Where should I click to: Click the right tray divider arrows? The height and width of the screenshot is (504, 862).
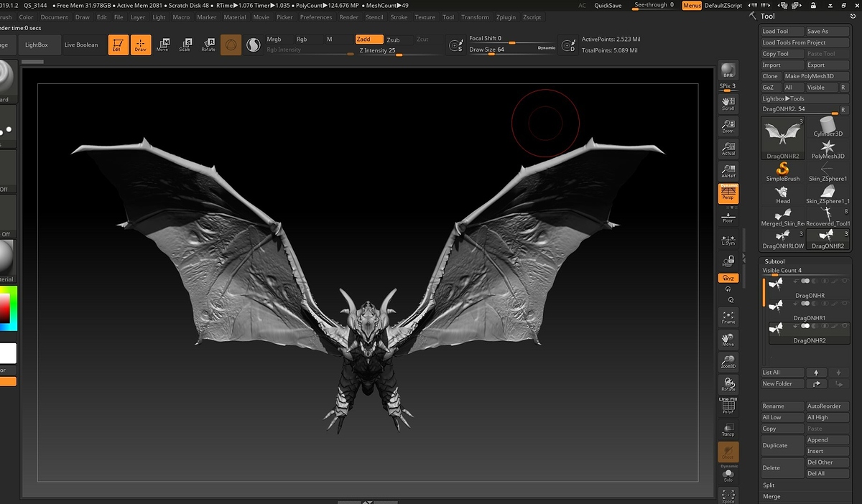744,260
